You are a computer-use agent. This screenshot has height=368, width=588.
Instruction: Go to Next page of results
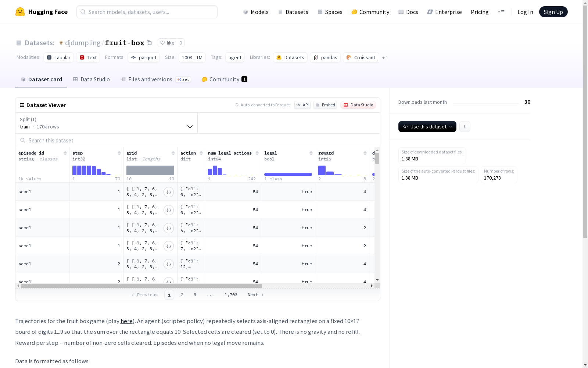click(256, 295)
